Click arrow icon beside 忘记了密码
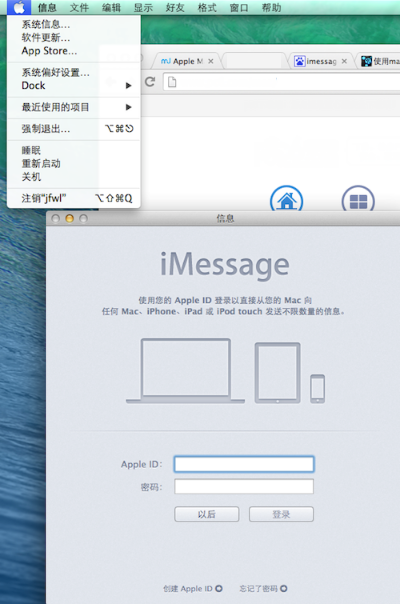The height and width of the screenshot is (604, 400). (284, 588)
